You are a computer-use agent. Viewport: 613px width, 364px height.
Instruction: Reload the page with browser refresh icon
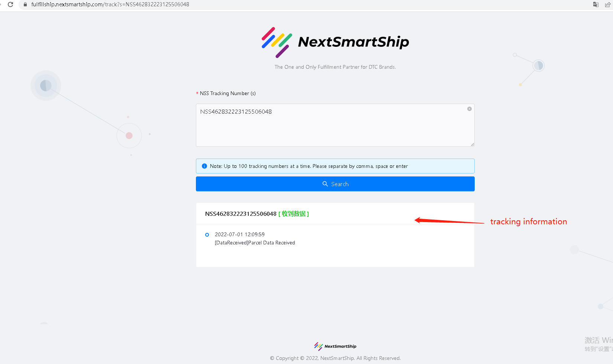pos(10,4)
